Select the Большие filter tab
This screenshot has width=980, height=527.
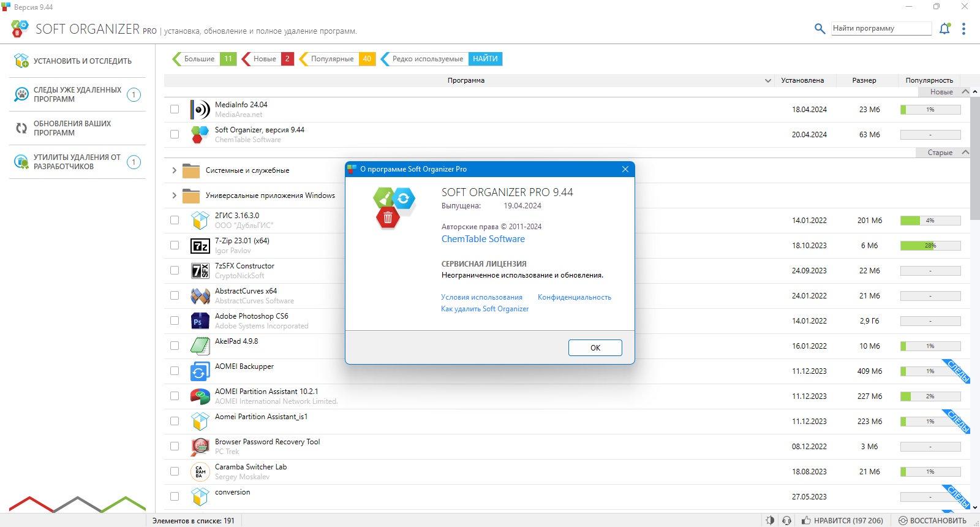click(x=204, y=59)
